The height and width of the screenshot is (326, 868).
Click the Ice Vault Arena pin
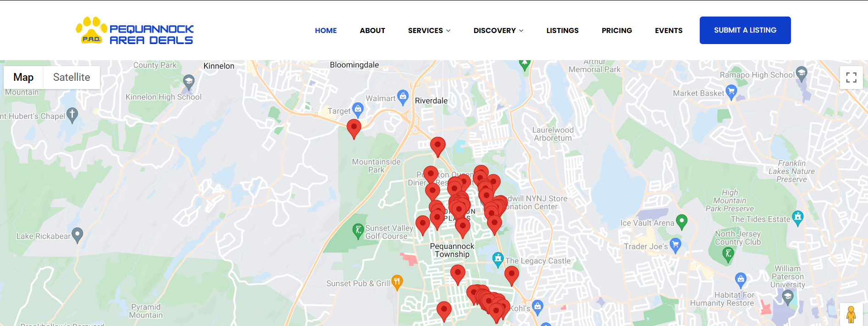tap(682, 222)
